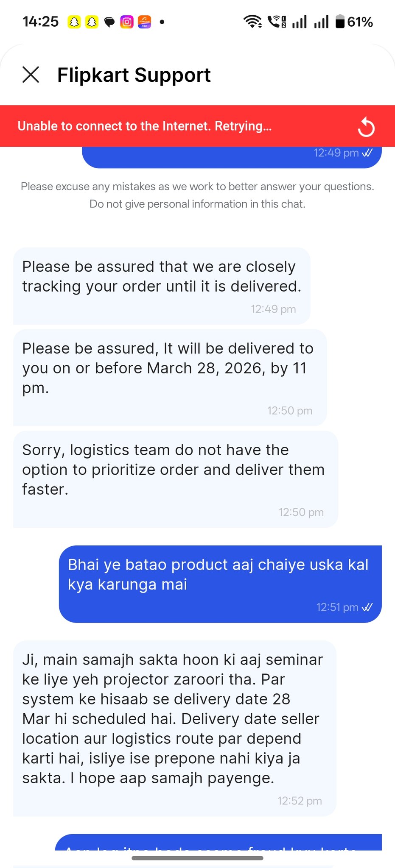Select message about closely tracking your order
Image resolution: width=395 pixels, height=868 pixels.
coord(162,277)
